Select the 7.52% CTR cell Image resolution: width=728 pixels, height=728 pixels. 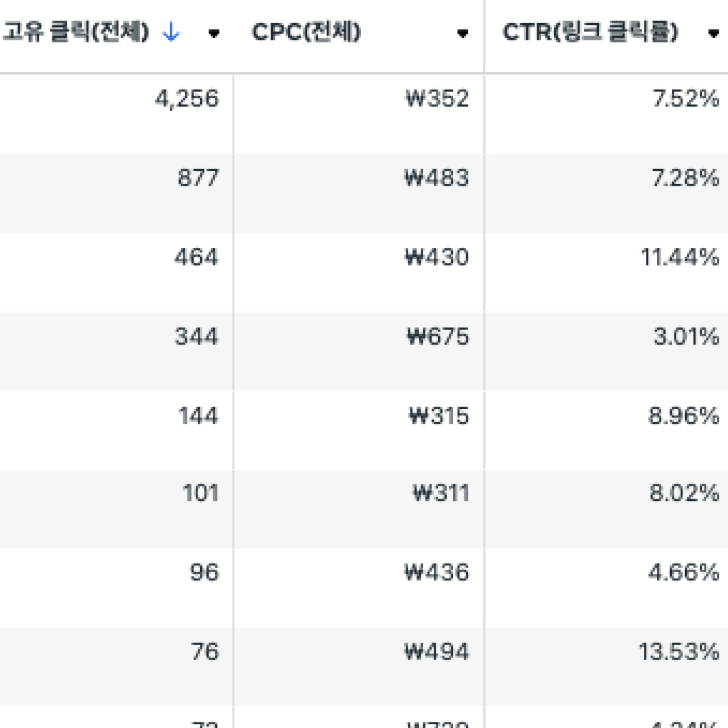606,114
